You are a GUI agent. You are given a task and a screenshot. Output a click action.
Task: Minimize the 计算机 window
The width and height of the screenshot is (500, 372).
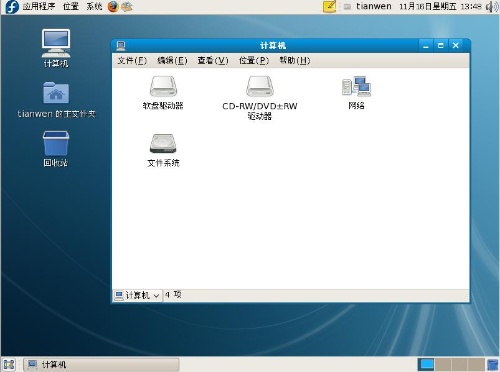click(x=426, y=46)
